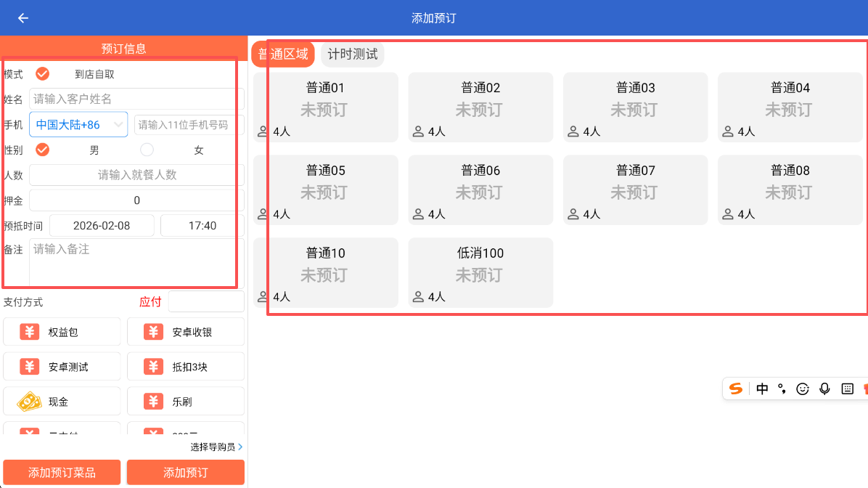Select 女 gender radio button
Image resolution: width=868 pixels, height=488 pixels.
[x=147, y=150]
